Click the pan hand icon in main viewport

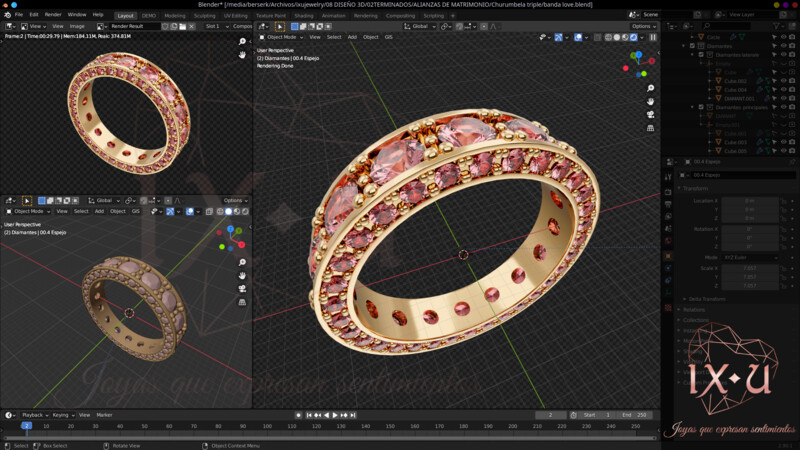(x=651, y=101)
